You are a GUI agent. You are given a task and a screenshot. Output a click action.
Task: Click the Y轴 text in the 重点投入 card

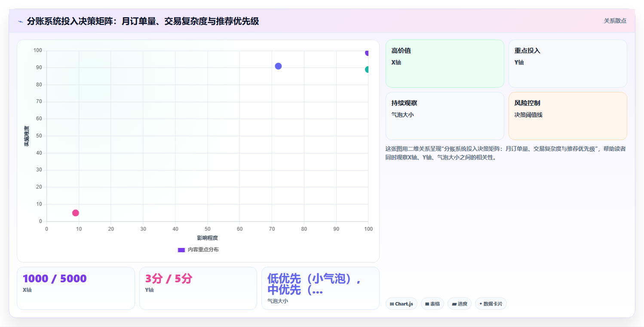[x=519, y=62]
